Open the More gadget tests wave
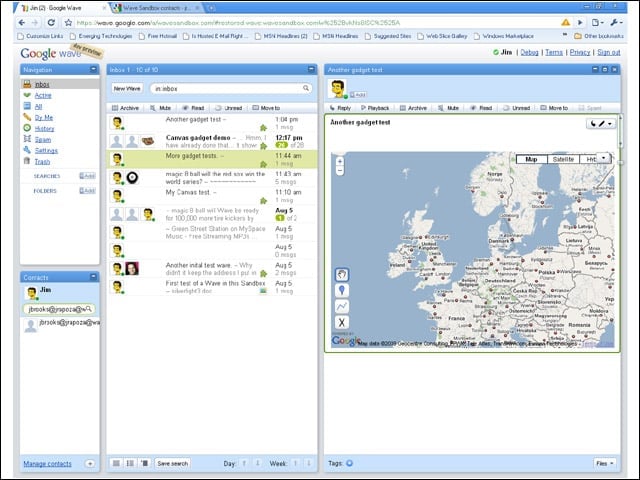Image resolution: width=640 pixels, height=480 pixels. [x=212, y=159]
